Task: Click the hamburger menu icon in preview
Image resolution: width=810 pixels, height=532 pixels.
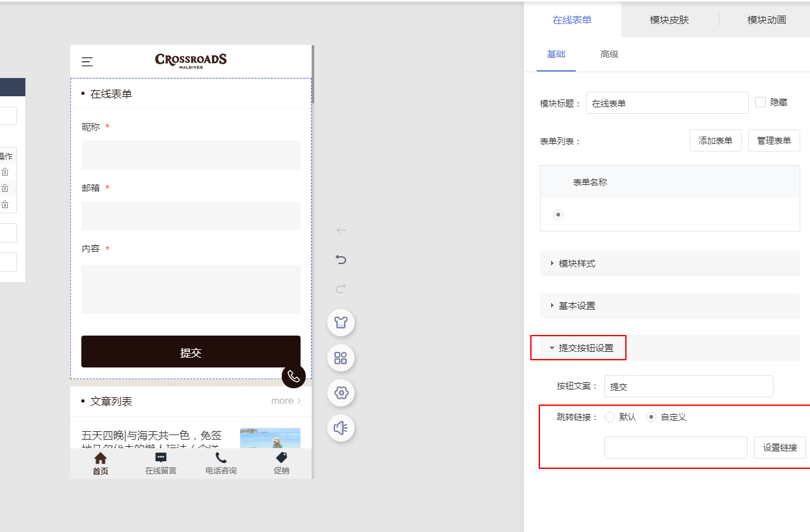Action: [x=87, y=62]
